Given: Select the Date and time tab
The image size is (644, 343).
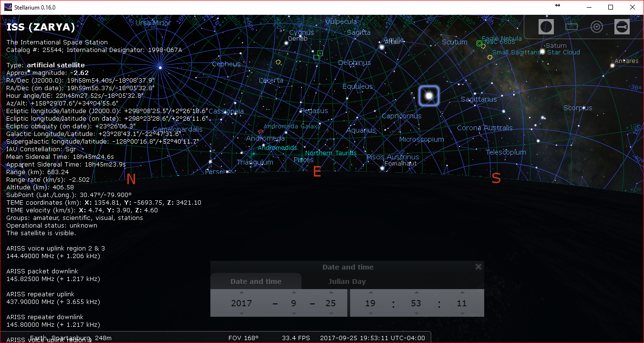Looking at the screenshot, I should point(256,281).
